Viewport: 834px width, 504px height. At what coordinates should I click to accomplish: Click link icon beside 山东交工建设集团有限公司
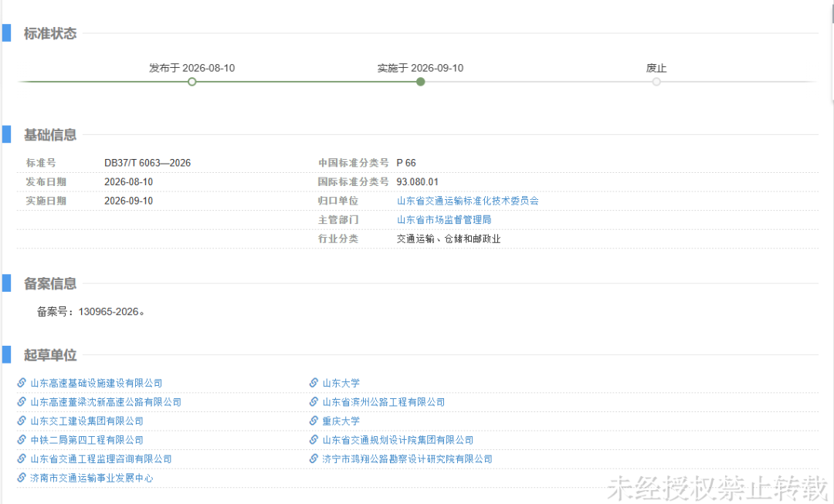22,421
